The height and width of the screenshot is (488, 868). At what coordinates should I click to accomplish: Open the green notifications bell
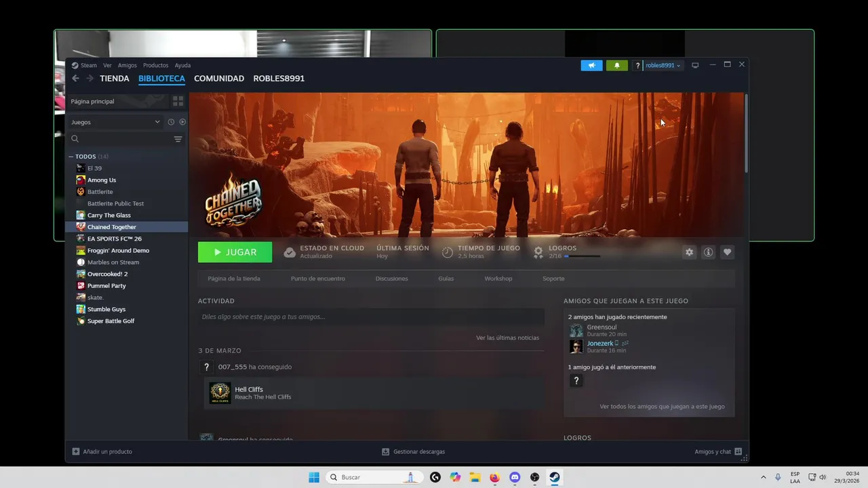click(616, 65)
